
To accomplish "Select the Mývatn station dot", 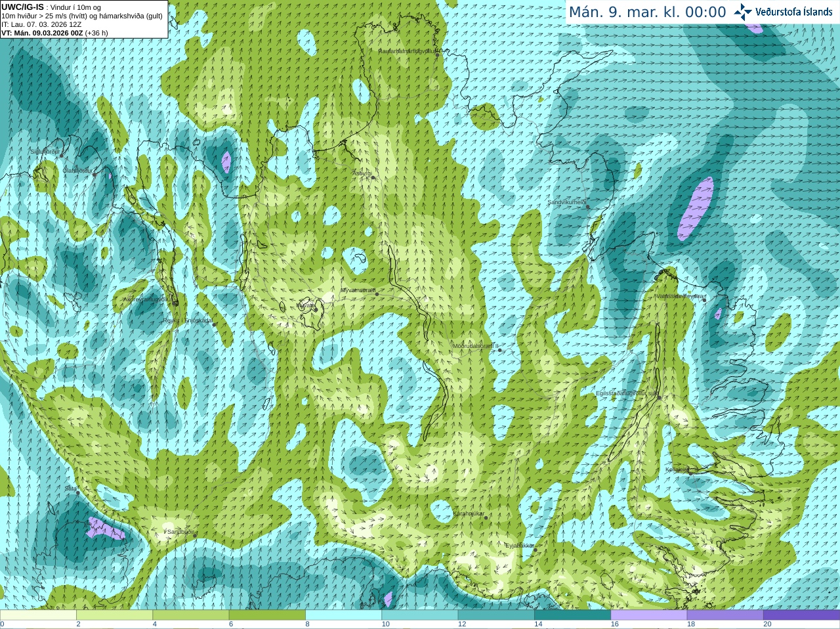I will [x=314, y=309].
